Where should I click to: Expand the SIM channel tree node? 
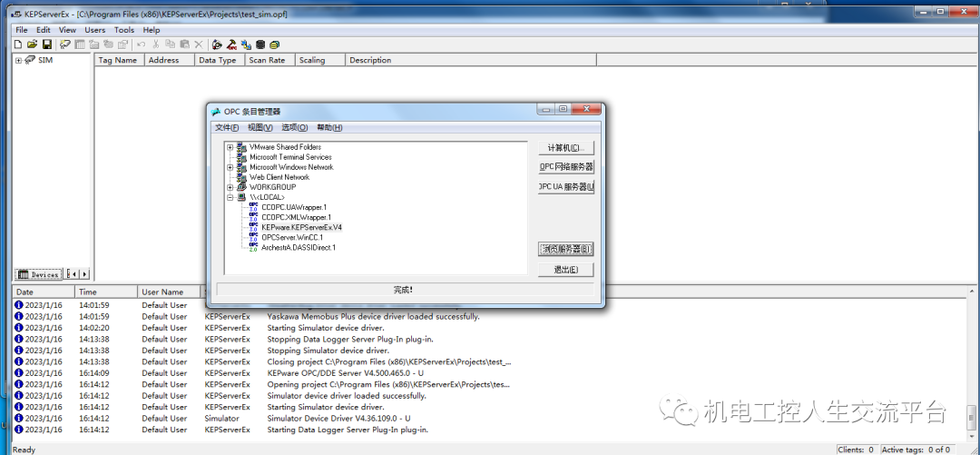point(18,61)
